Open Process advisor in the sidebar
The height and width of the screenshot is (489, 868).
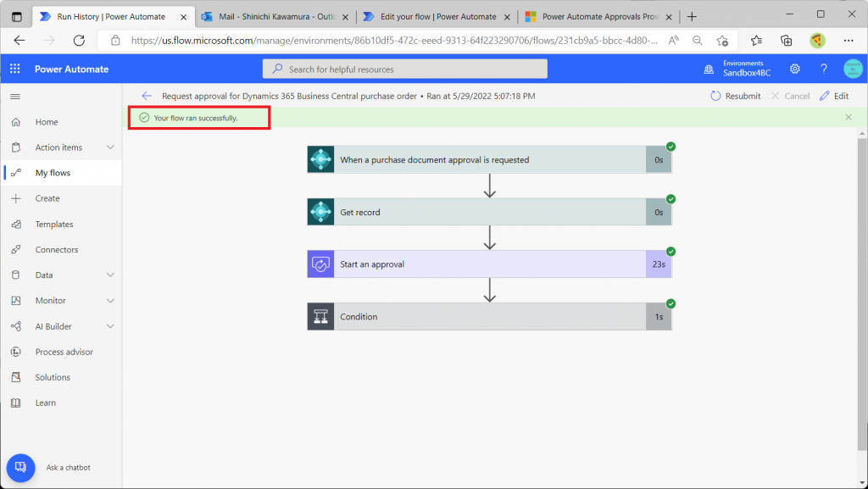tap(61, 352)
